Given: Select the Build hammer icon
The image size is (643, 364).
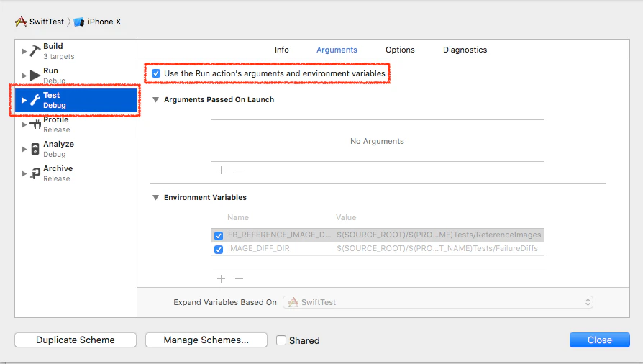Looking at the screenshot, I should point(35,51).
